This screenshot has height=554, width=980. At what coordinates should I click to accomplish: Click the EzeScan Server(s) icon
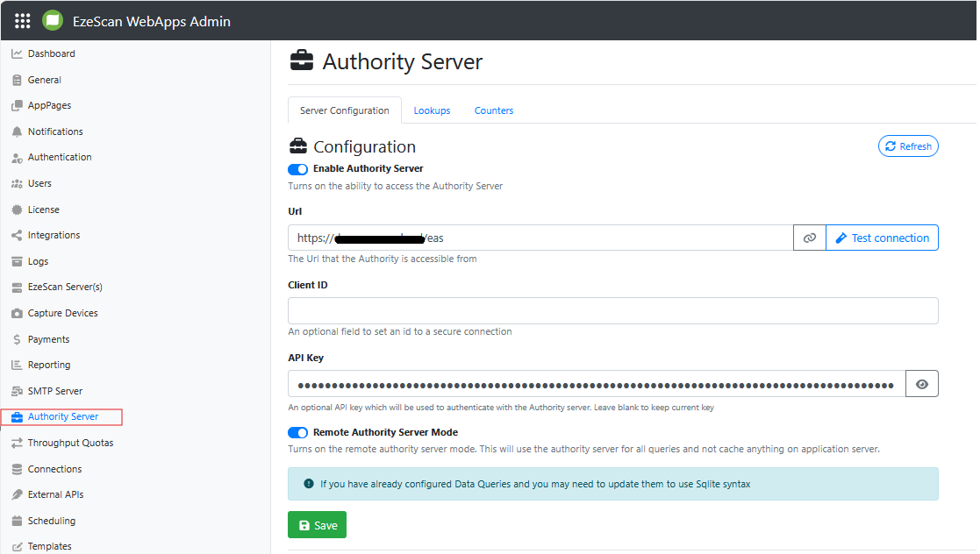point(17,288)
